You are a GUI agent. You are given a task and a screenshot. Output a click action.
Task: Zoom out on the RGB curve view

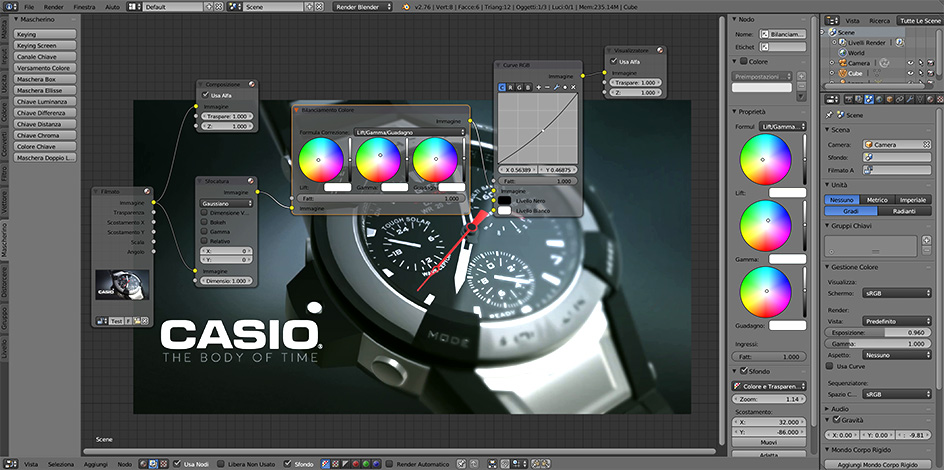tap(547, 87)
